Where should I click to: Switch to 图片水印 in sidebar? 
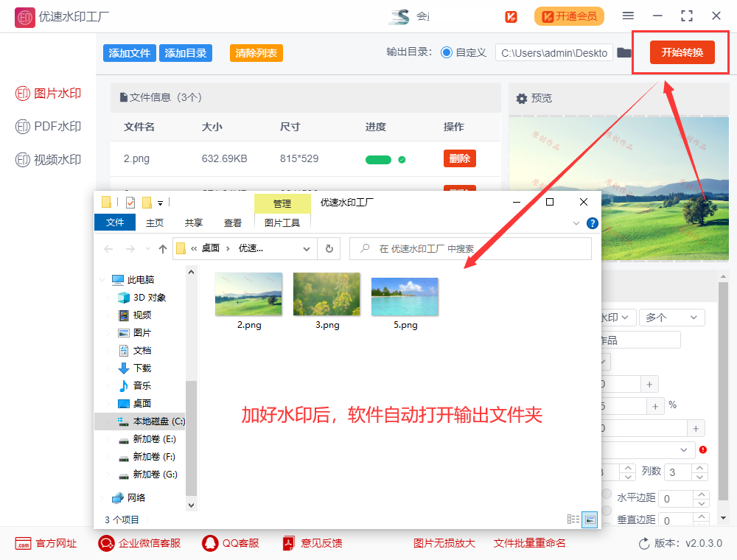click(x=48, y=94)
